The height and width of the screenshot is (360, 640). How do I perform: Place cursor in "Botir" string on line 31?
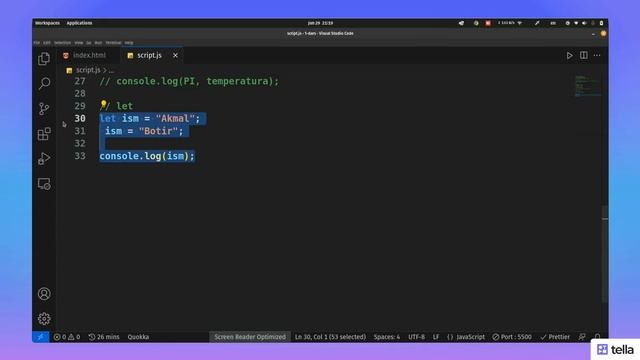[158, 131]
